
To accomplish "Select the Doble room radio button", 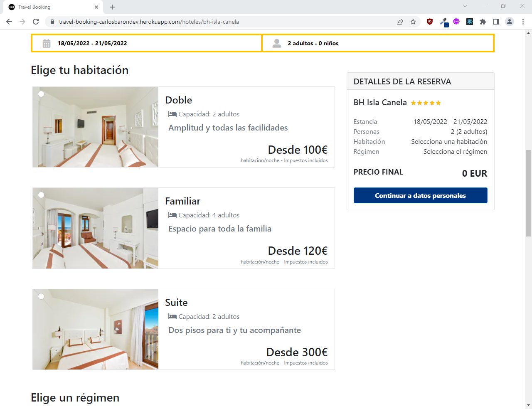I will tap(41, 94).
